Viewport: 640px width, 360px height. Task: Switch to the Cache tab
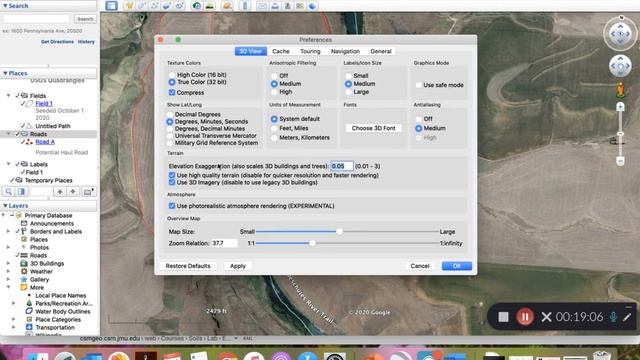pyautogui.click(x=281, y=51)
